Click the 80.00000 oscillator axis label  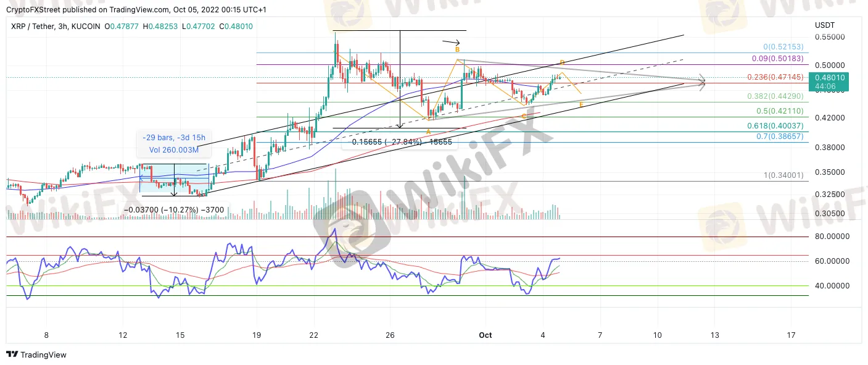pyautogui.click(x=832, y=237)
